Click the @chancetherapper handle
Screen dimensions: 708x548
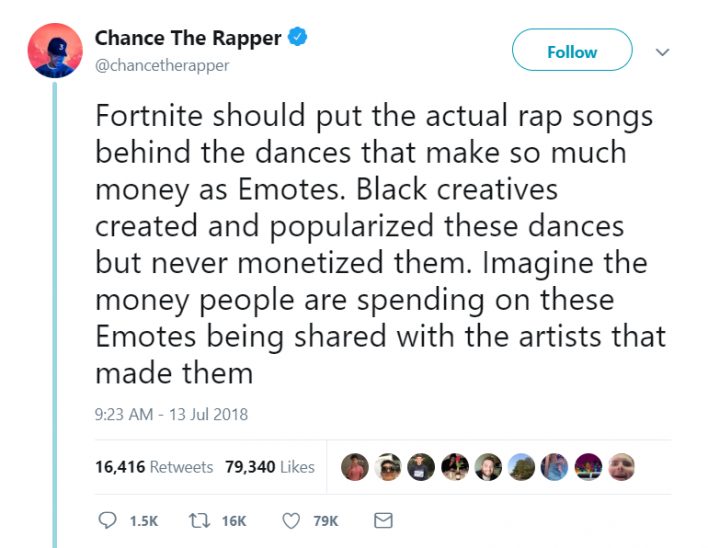(162, 65)
